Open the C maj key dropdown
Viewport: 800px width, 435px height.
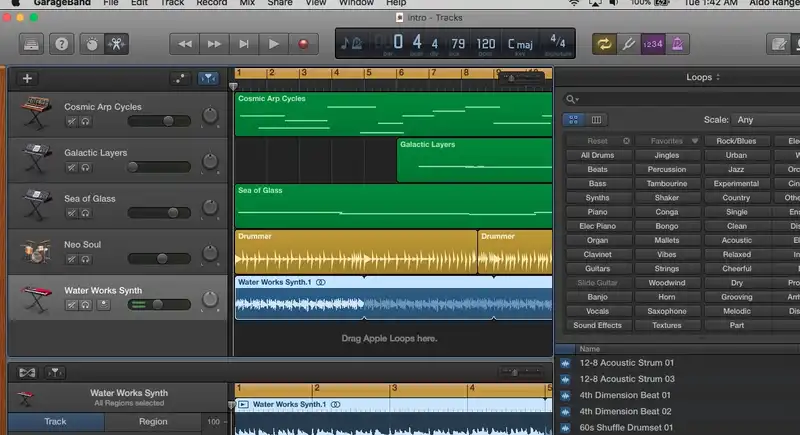pyautogui.click(x=520, y=44)
